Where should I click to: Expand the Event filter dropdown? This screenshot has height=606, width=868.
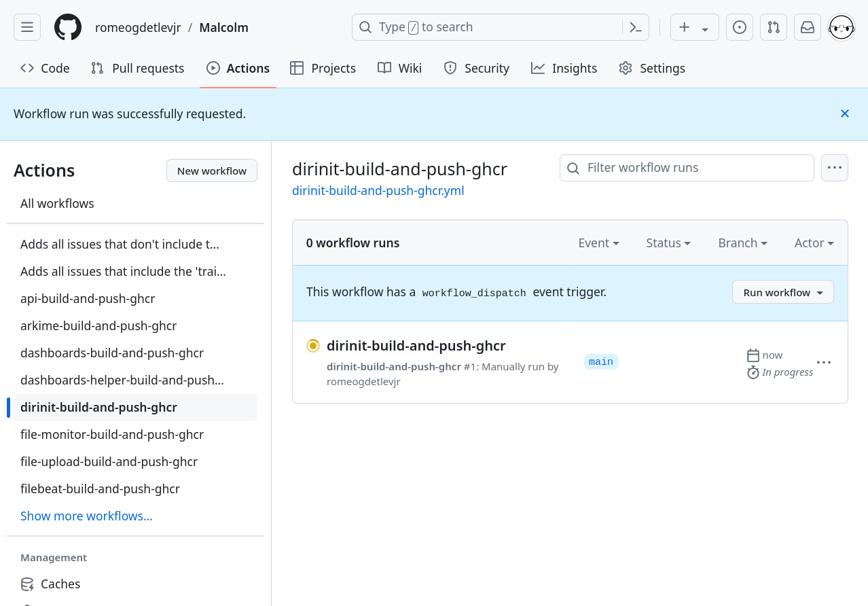click(598, 243)
